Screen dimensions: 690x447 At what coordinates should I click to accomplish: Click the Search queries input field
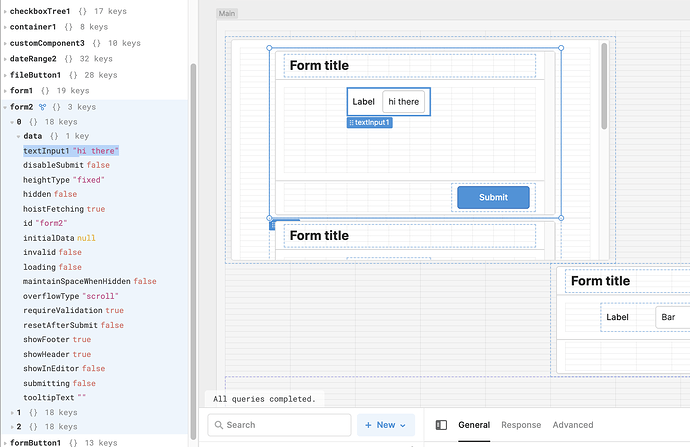tap(279, 425)
